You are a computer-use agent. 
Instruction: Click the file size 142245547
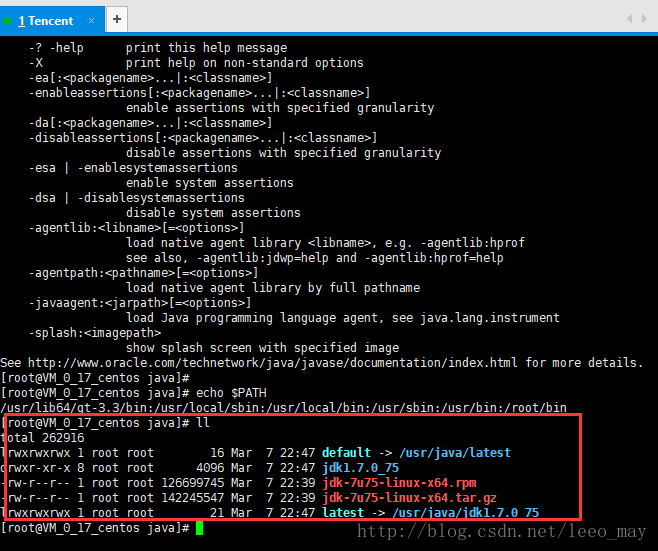point(193,498)
